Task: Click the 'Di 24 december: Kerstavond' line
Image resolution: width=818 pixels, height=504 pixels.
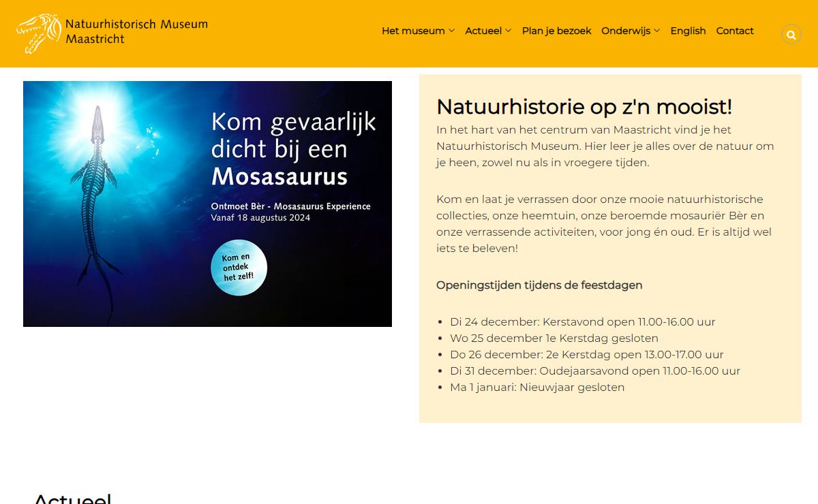Action: pyautogui.click(x=583, y=321)
